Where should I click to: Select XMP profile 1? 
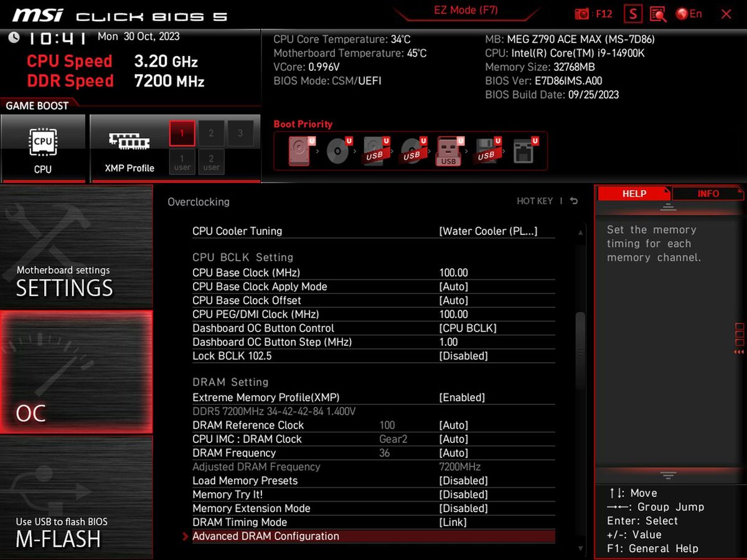(x=182, y=133)
